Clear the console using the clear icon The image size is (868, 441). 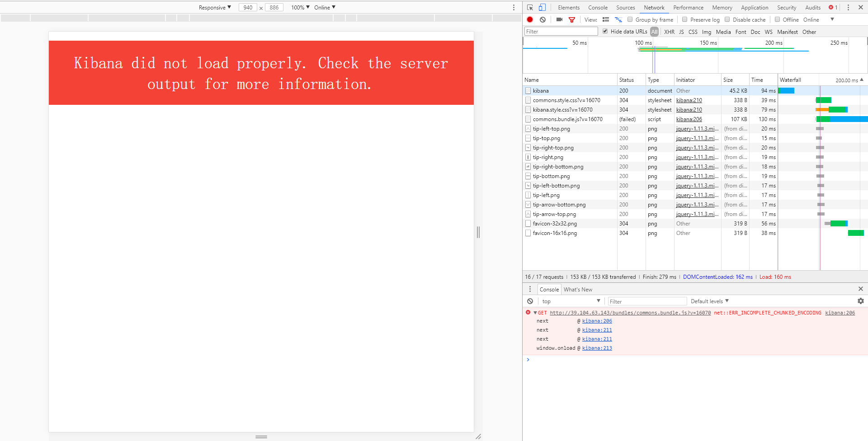[530, 301]
